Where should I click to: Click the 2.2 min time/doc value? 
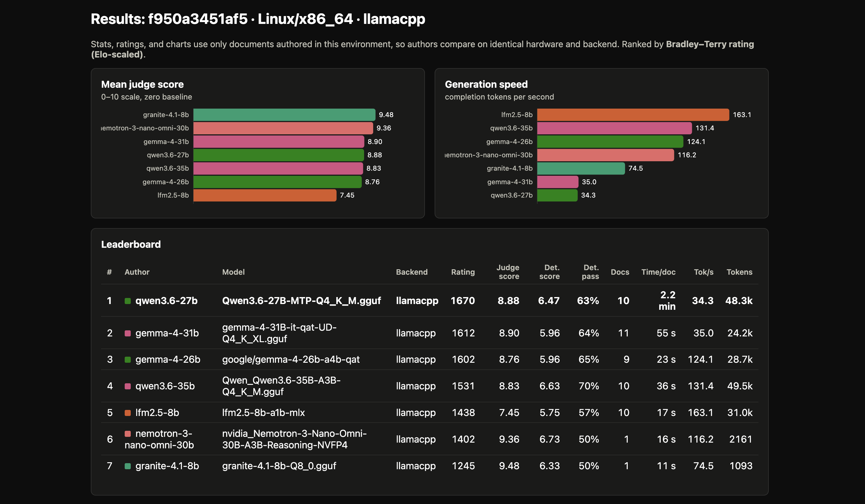pyautogui.click(x=667, y=300)
